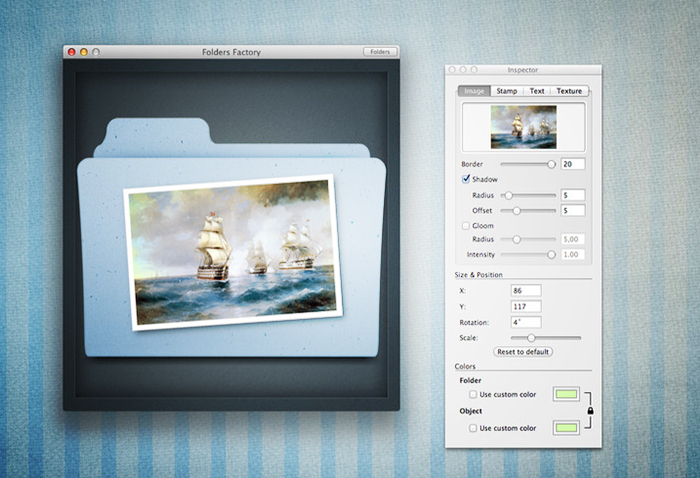Image resolution: width=700 pixels, height=478 pixels.
Task: Disable the Shadow checkbox
Action: [466, 179]
